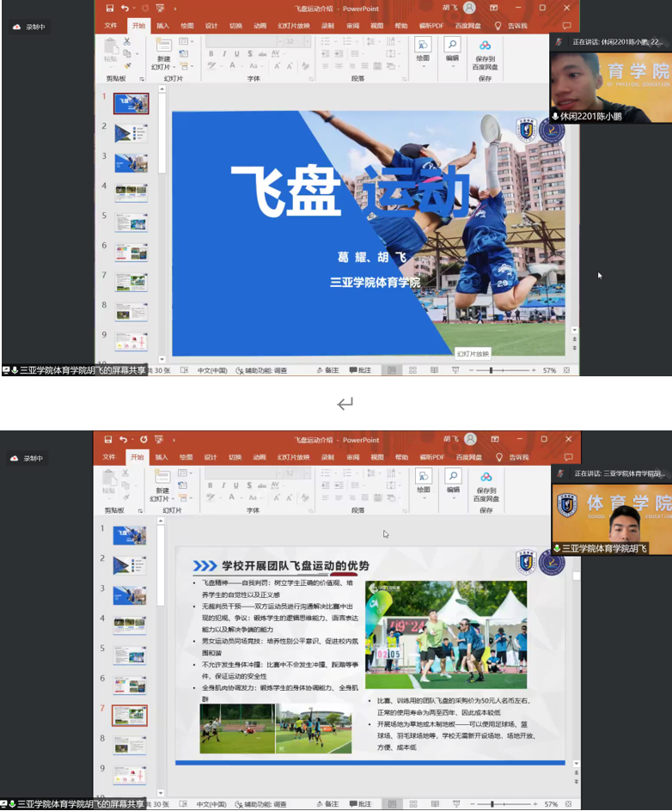Open 文件 tab in the title-slide PowerPoint window
672x811 pixels.
pyautogui.click(x=111, y=26)
